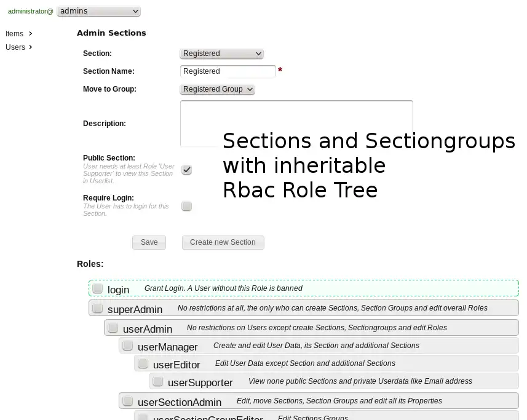Toggle the userSupporter role checkbox
This screenshot has width=527, height=420.
click(158, 382)
